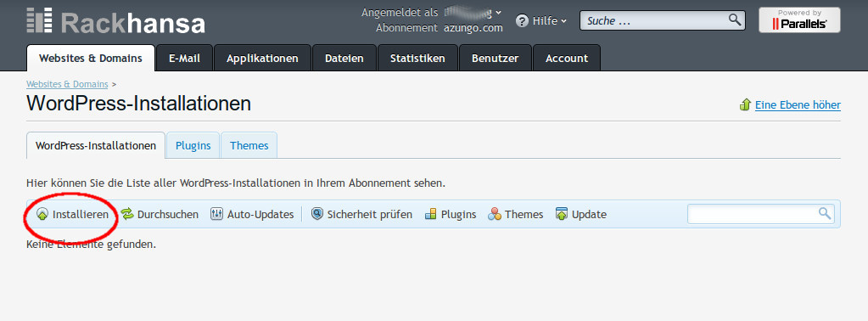Click the Auto-Updates sliders icon

(x=216, y=214)
